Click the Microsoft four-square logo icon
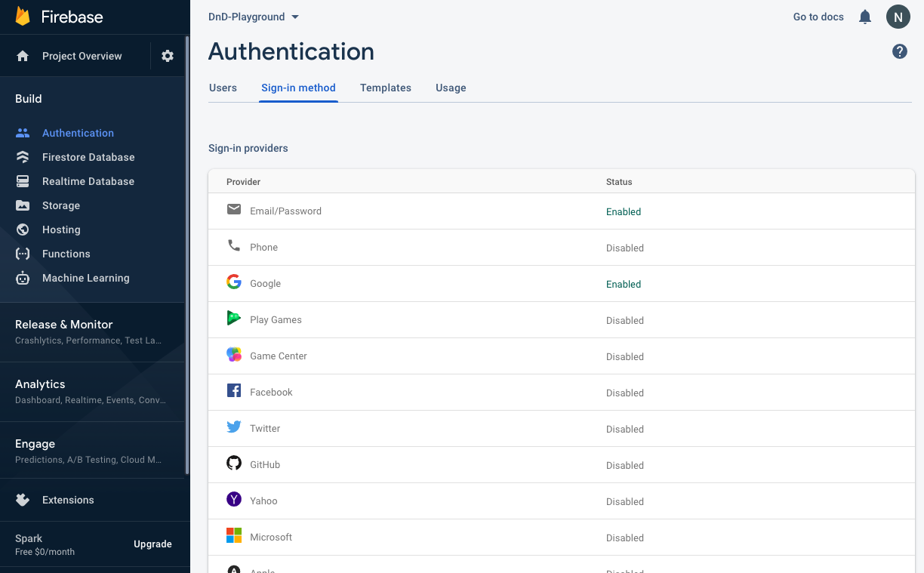Viewport: 924px width, 573px height. (x=234, y=535)
